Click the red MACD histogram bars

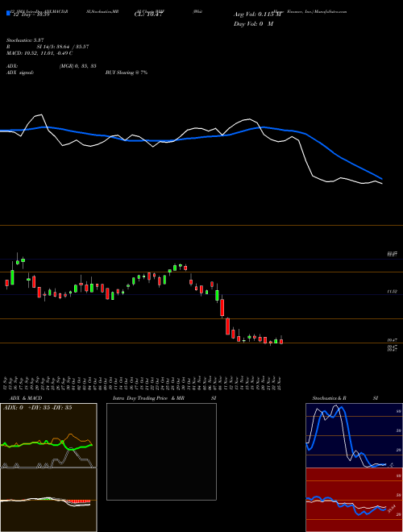click(x=78, y=501)
